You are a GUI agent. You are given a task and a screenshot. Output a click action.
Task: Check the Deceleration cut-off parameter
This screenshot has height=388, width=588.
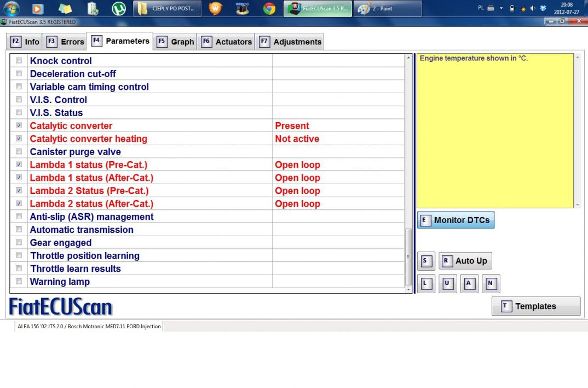pyautogui.click(x=19, y=73)
